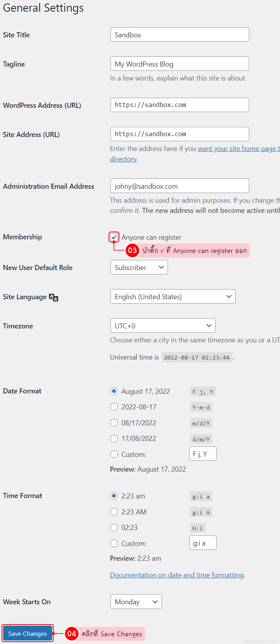Focus the WordPress Address URL field
Viewport: 280px width, 644px height.
coord(180,105)
